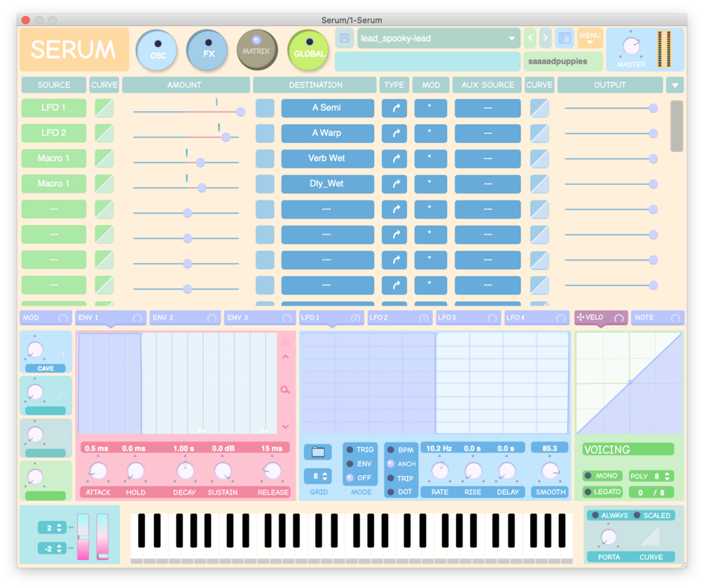Image resolution: width=704 pixels, height=588 pixels.
Task: Click the ENV 3 tab button
Action: 259,317
